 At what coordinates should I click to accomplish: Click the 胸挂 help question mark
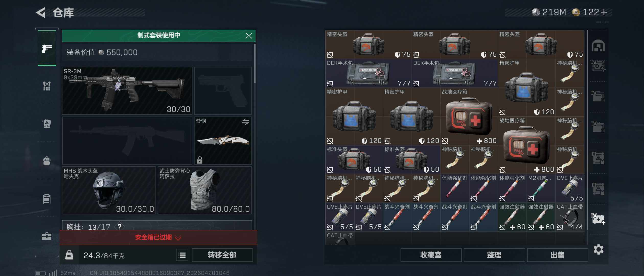tap(119, 226)
